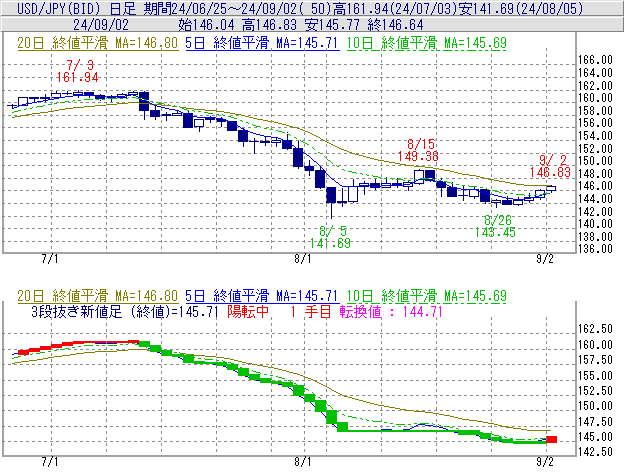Click the closing value 終146.64
The height and width of the screenshot is (475, 624).
(x=395, y=25)
